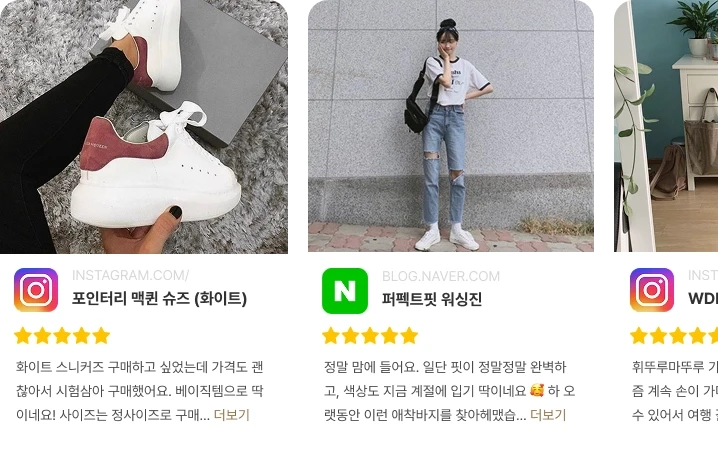Click the third card's review text starting 휘뚜루마뚜루
The height and width of the screenshot is (456, 718).
tap(674, 391)
